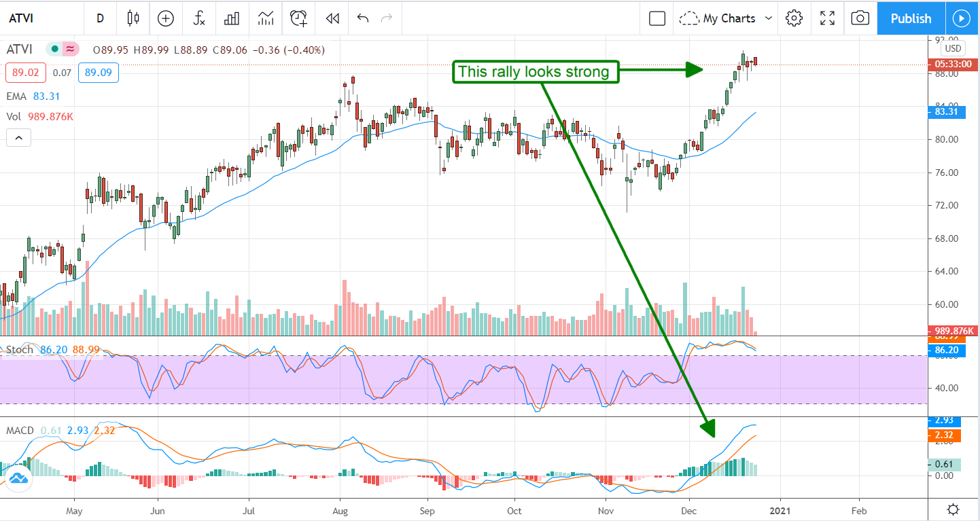Click the blue Publish button
The height and width of the screenshot is (521, 980).
[911, 18]
